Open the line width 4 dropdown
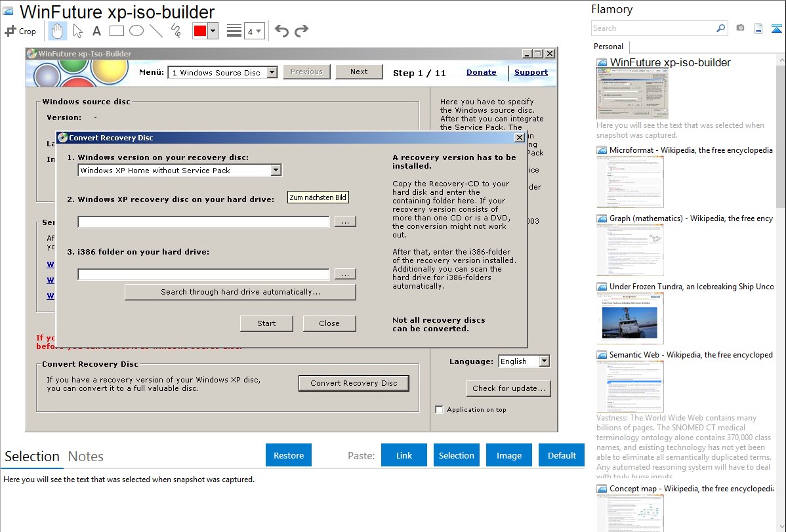Image resolution: width=786 pixels, height=532 pixels. tap(254, 31)
